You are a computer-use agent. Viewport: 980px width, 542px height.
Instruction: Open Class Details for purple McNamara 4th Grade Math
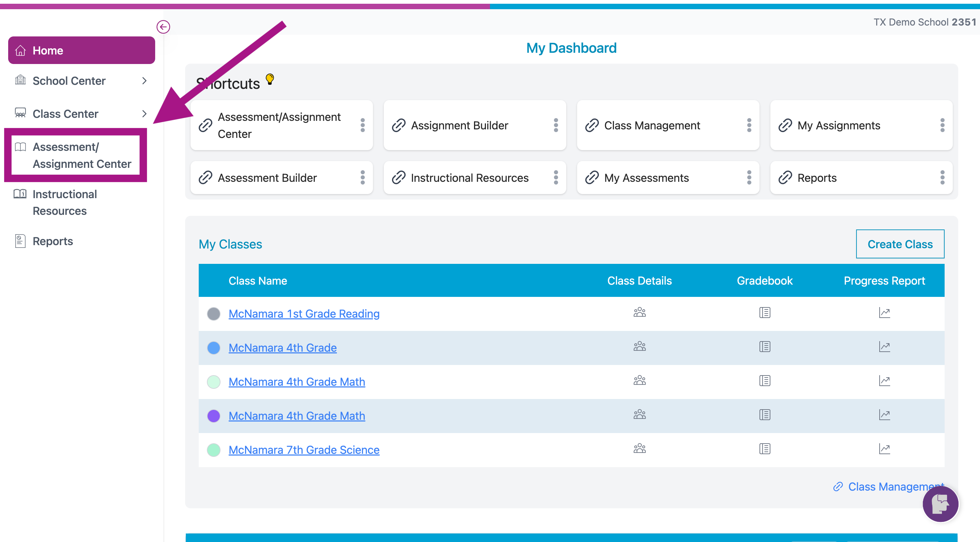coord(639,414)
